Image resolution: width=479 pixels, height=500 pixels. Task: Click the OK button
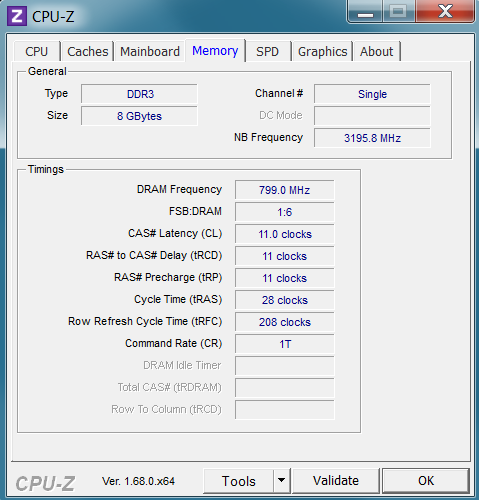(426, 481)
